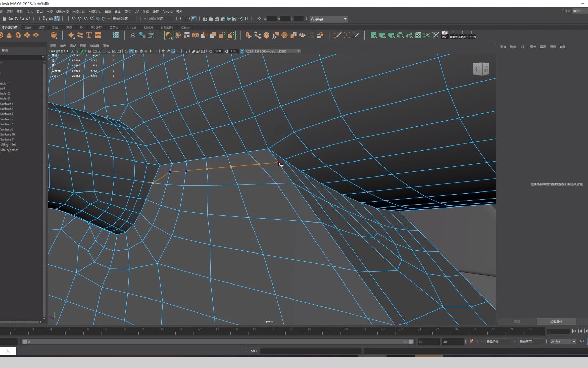Image resolution: width=588 pixels, height=368 pixels.
Task: Expand the 登录 sign-in dropdown
Action: (x=345, y=19)
